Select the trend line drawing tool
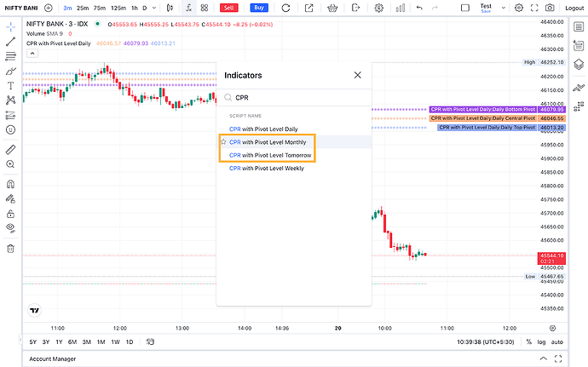The width and height of the screenshot is (588, 367). coord(10,41)
